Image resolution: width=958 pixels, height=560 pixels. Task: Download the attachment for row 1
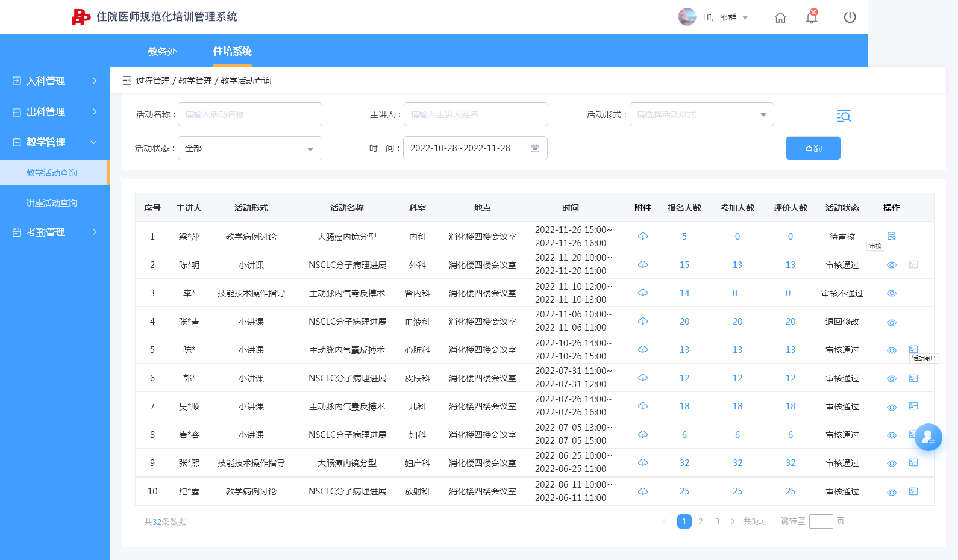point(643,236)
